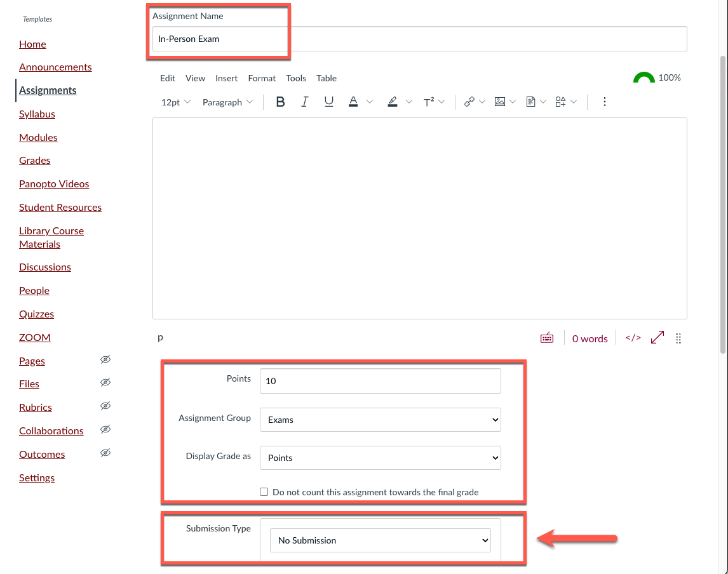Click the Points input field
Screen dimensions: 728x574
[x=380, y=380]
